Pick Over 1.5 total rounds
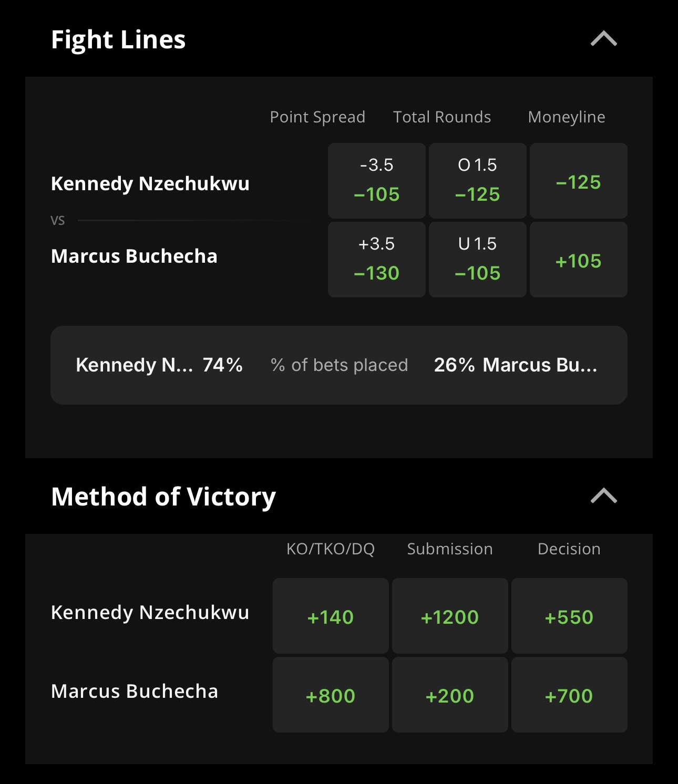Image resolution: width=678 pixels, height=784 pixels. [x=477, y=180]
